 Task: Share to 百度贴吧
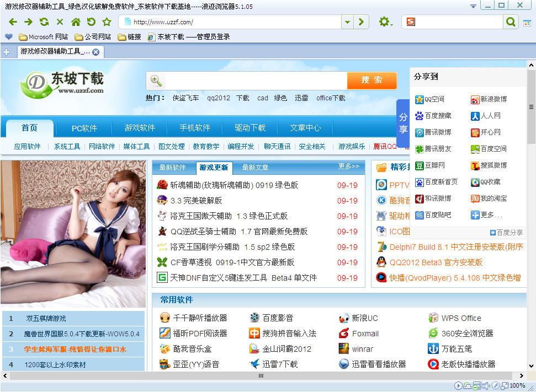[433, 215]
